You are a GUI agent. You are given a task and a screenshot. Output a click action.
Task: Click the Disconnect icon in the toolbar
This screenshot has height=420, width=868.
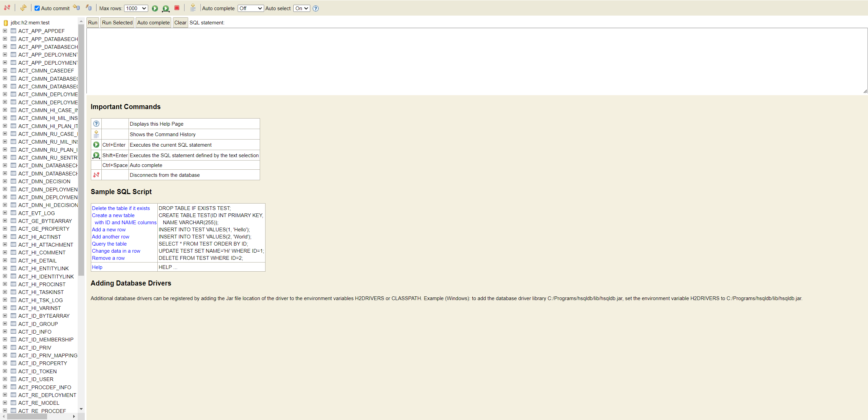[x=7, y=7]
